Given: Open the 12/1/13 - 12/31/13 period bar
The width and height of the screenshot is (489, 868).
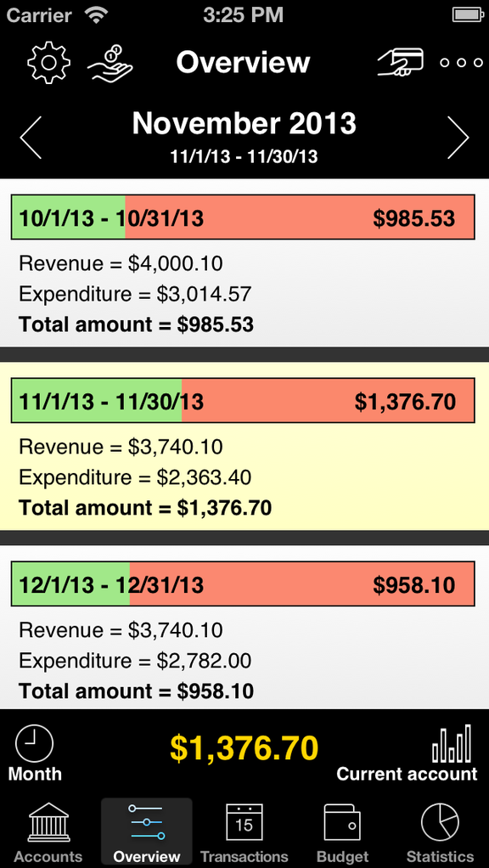Looking at the screenshot, I should [x=243, y=584].
